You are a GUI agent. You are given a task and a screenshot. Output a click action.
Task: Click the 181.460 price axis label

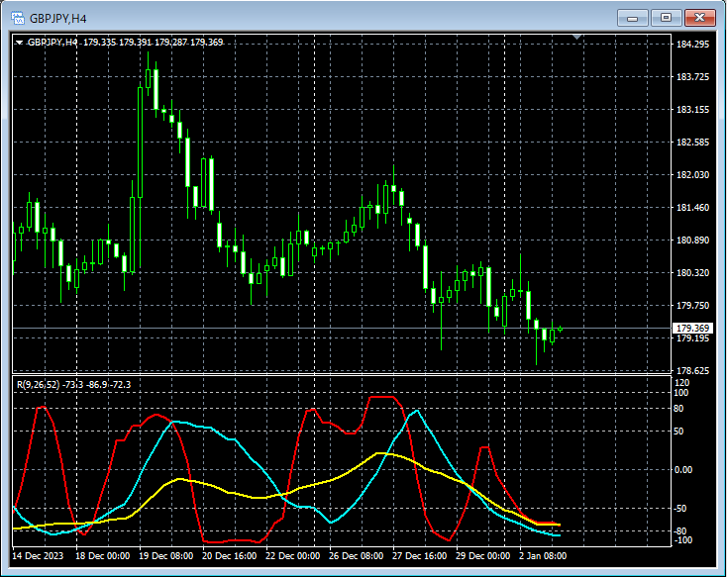(692, 207)
